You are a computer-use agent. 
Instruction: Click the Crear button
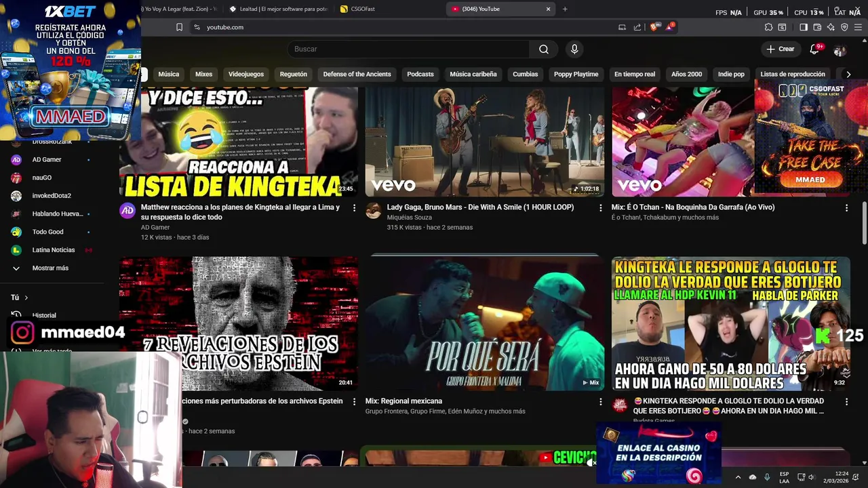780,49
